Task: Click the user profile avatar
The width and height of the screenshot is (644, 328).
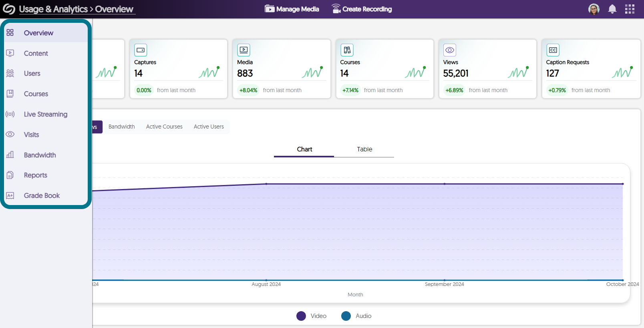Action: coord(594,9)
